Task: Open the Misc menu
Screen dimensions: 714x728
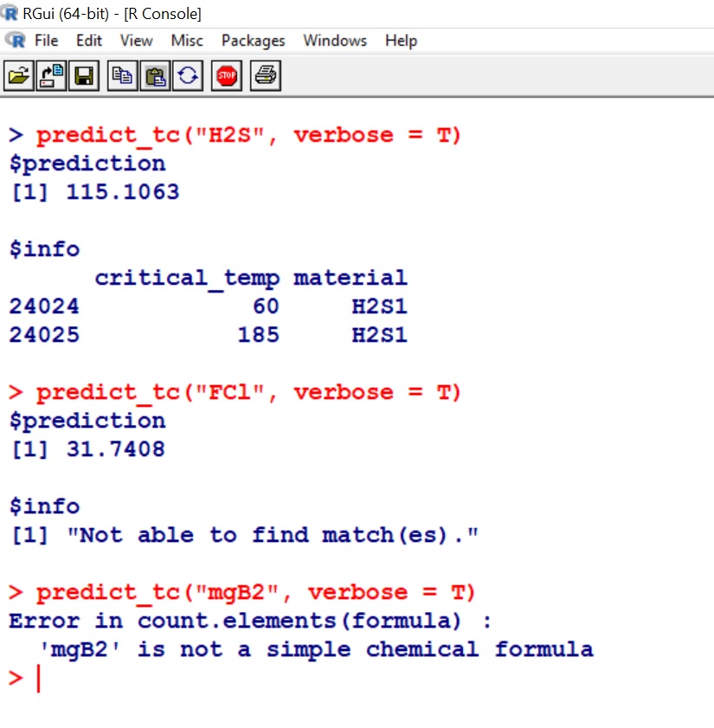Action: tap(187, 41)
